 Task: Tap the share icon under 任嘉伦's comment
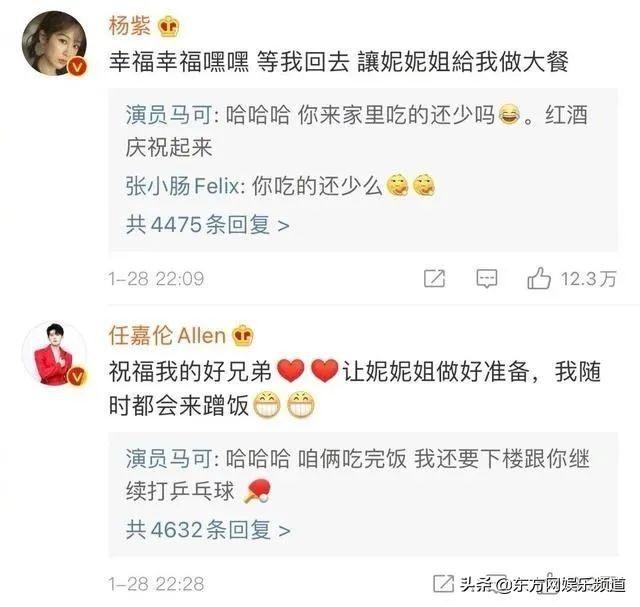pos(443,583)
